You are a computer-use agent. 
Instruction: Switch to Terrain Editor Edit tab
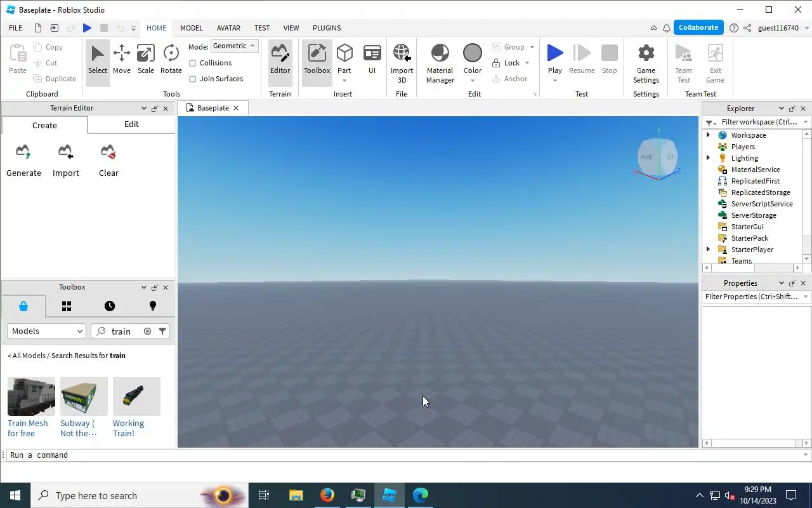[131, 124]
